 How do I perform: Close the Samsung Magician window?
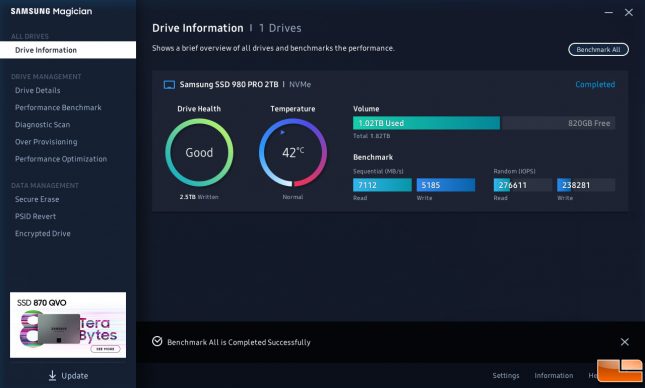click(x=629, y=13)
